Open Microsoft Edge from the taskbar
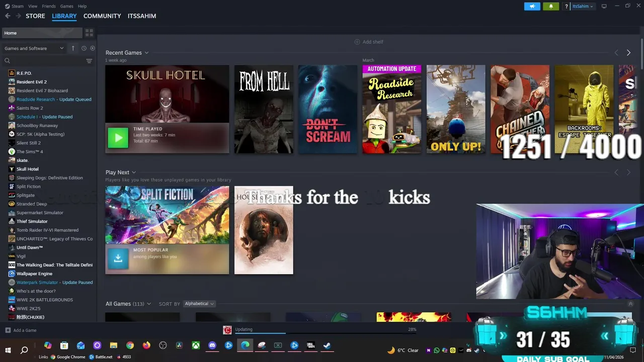 [x=245, y=345]
